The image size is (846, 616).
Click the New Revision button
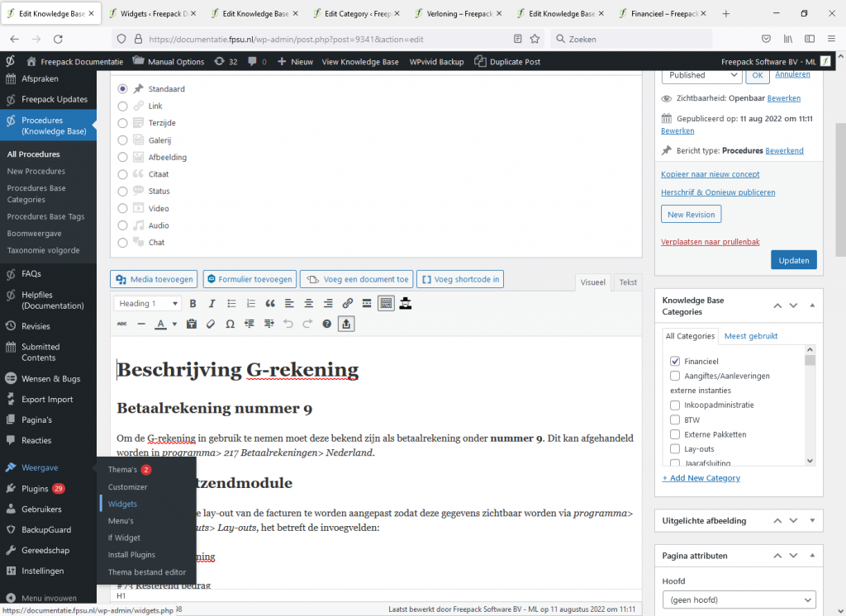(x=692, y=215)
